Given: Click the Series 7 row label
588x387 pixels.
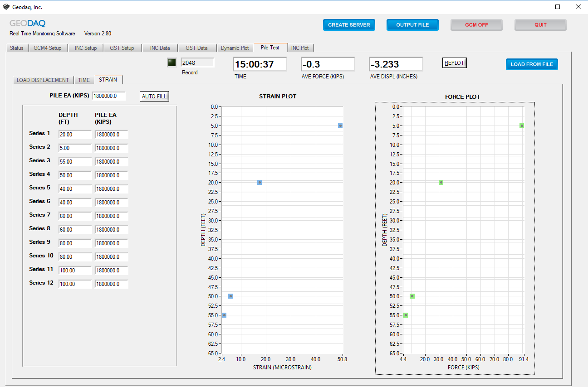Looking at the screenshot, I should pyautogui.click(x=40, y=215).
